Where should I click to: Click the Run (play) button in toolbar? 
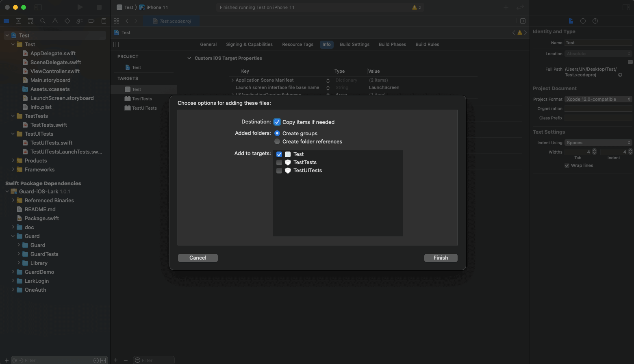(x=80, y=7)
